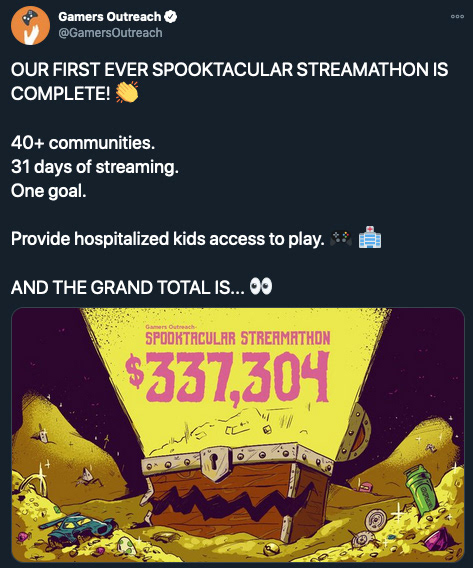
Task: Click the treasure chest keyhole in the image
Action: click(214, 461)
